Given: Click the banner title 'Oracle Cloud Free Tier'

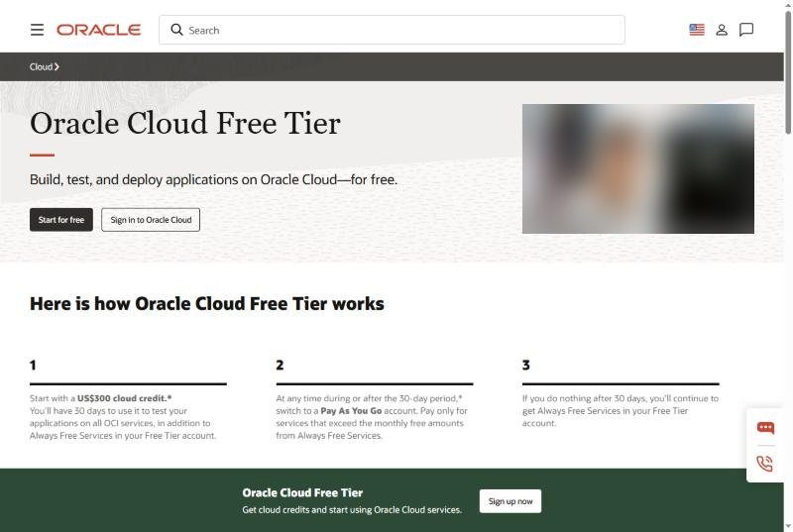Looking at the screenshot, I should [302, 492].
